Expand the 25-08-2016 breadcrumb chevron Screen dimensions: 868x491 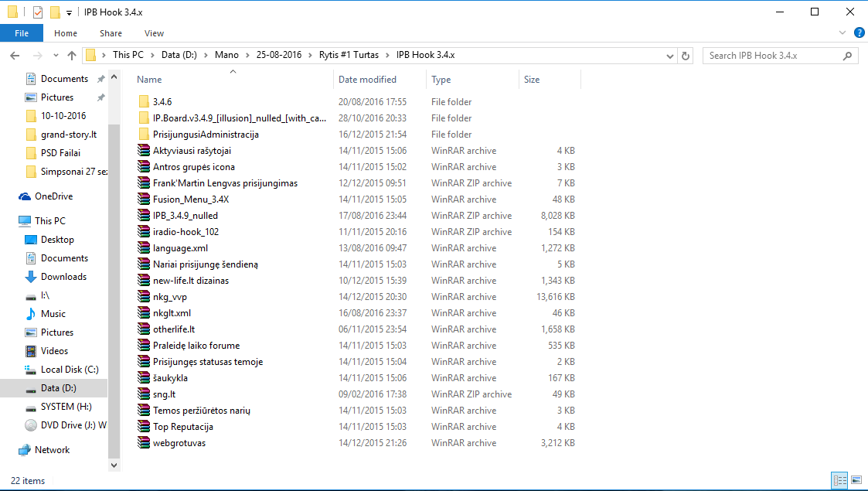311,55
